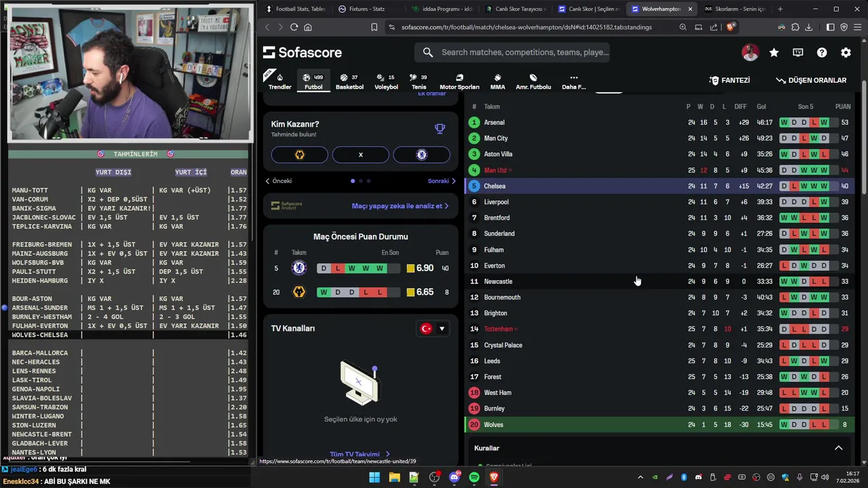Open Liverpool team row
868x488 pixels.
coord(659,202)
